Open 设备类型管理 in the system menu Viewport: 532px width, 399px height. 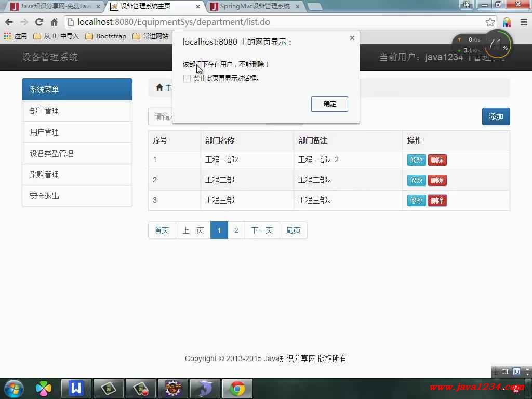(x=77, y=153)
